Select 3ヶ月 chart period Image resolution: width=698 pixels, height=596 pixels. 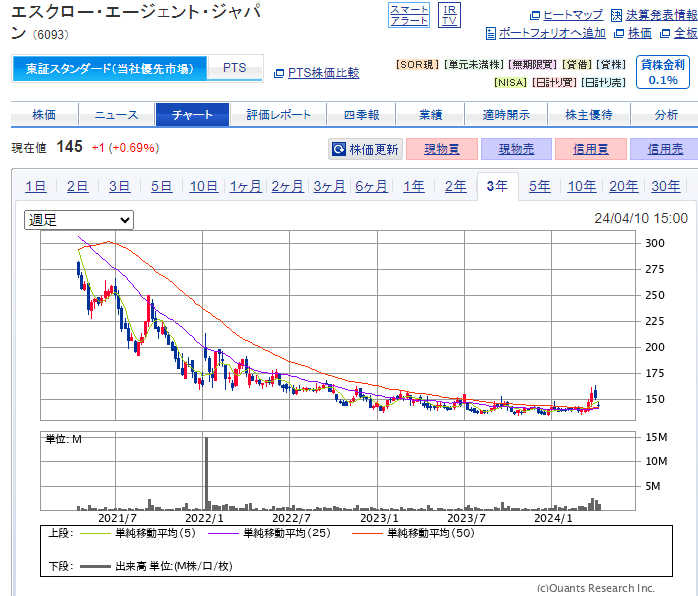[x=329, y=186]
